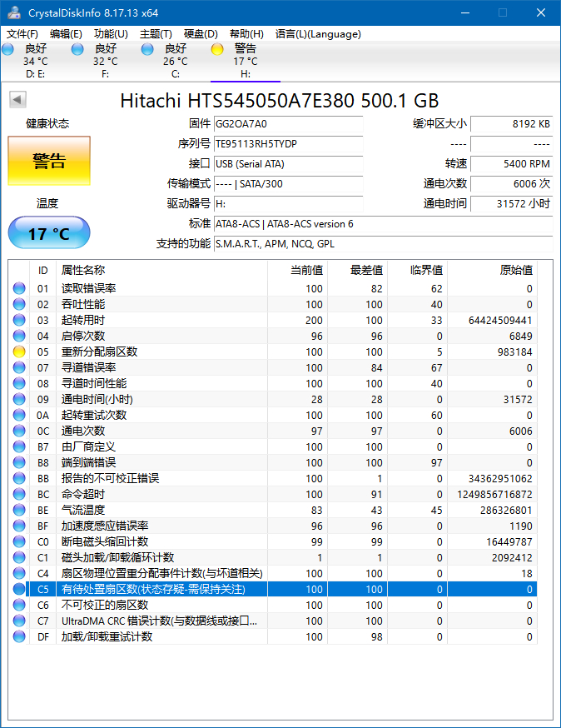Select the 有待处置扇区数 attribute row text
561x728 pixels.
click(153, 589)
